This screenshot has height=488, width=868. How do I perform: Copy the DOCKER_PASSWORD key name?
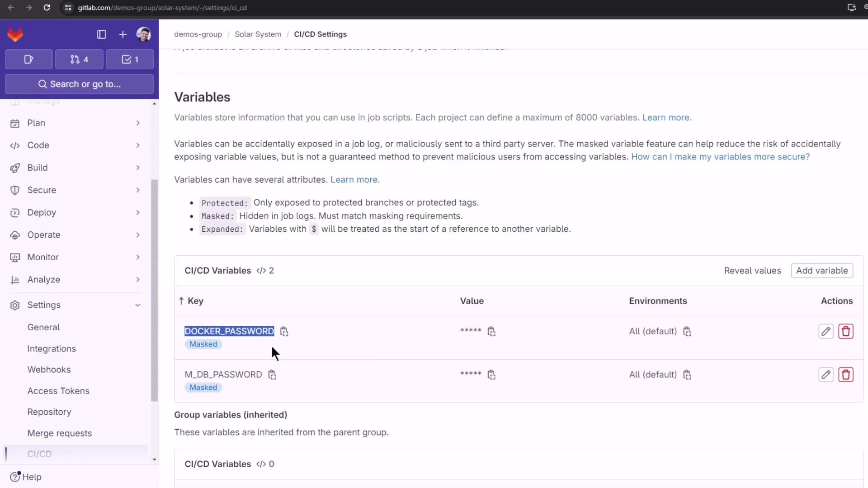pos(284,332)
